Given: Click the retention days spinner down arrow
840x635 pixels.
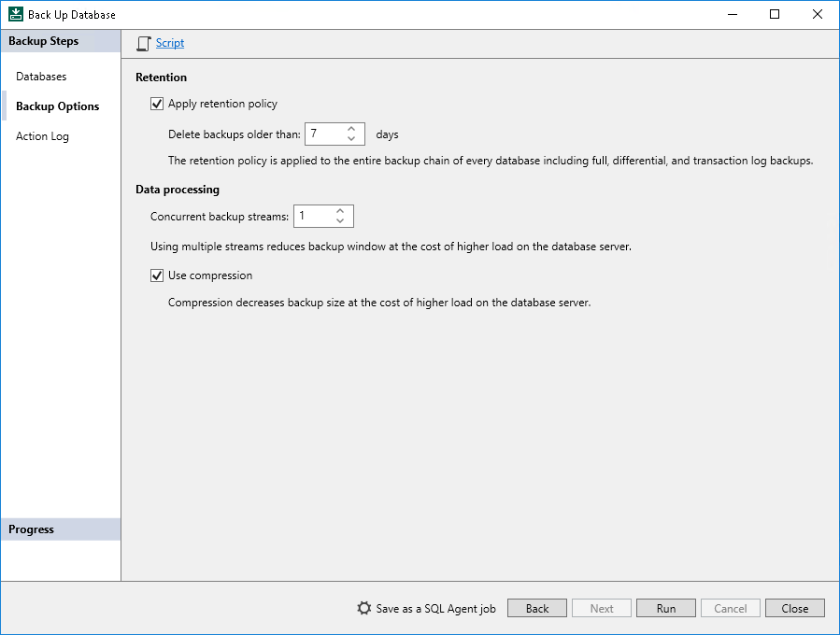Looking at the screenshot, I should 351,138.
